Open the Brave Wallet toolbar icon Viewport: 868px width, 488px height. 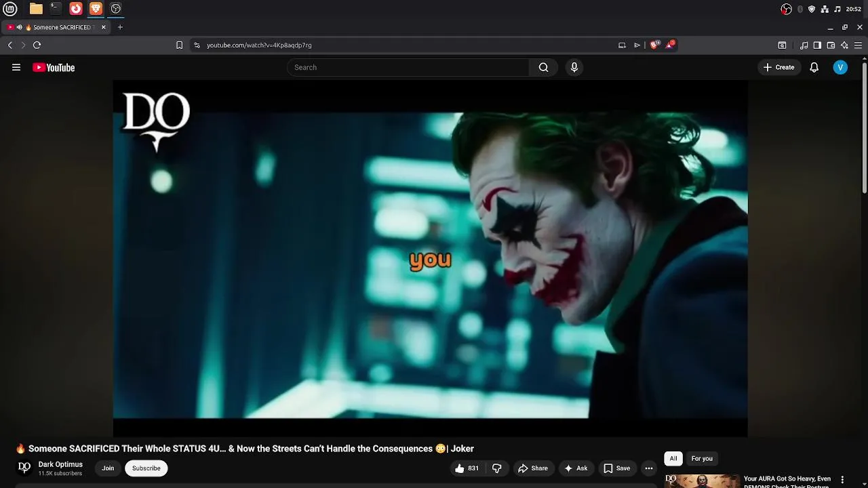[x=831, y=45]
